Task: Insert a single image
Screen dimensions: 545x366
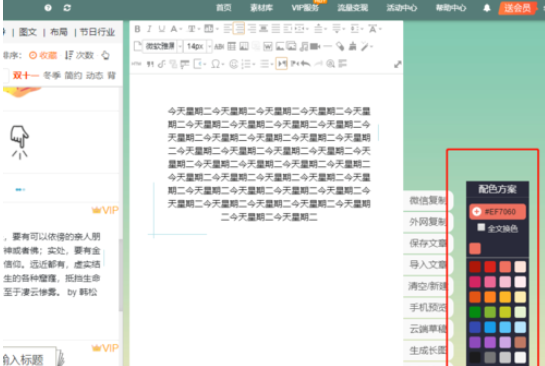Action: pos(279,46)
